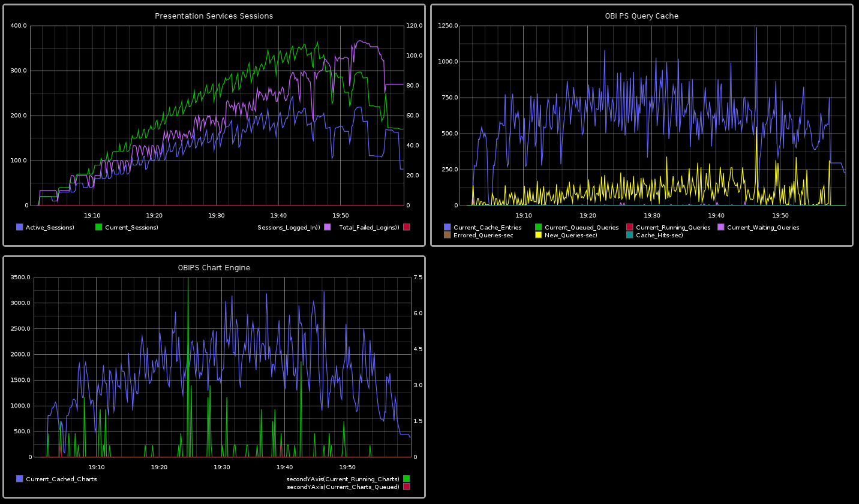Click the Current_Queued_Queries legend label

pos(581,228)
